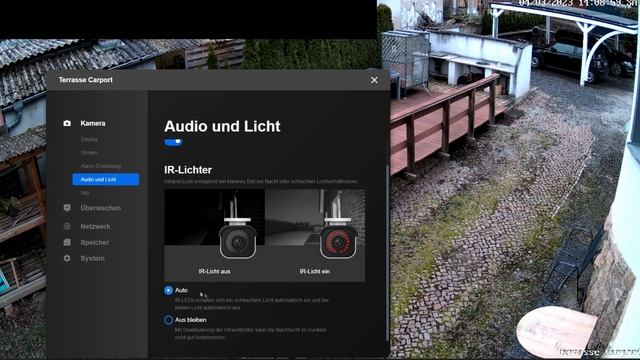Select the highlighted Audio und Licht entry
Image resolution: width=640 pixels, height=360 pixels.
click(106, 180)
